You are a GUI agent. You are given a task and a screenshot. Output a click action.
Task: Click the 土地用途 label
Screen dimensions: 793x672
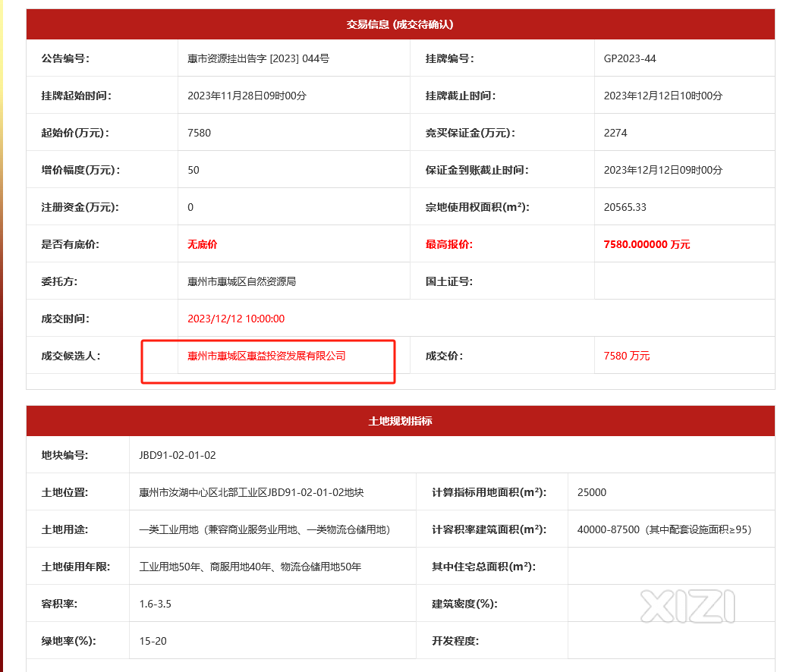coord(65,529)
